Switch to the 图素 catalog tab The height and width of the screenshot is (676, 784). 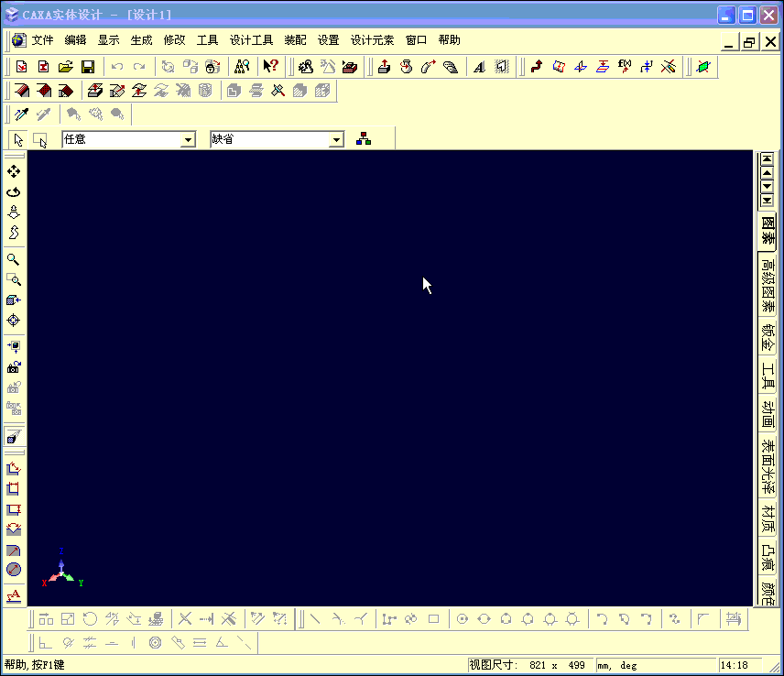coord(768,230)
